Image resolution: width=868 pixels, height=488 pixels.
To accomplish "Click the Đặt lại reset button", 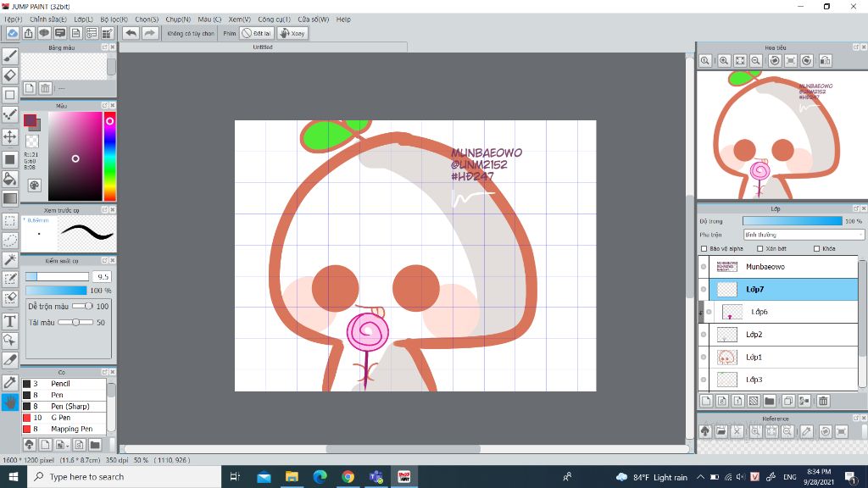I will pyautogui.click(x=256, y=33).
